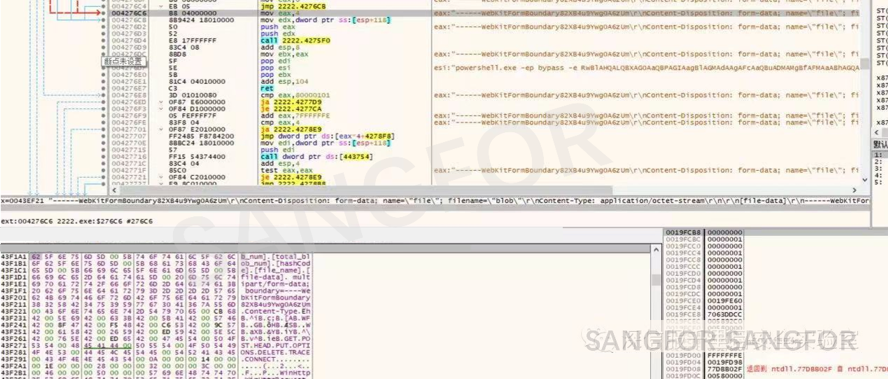Click the comment column vertical scrollbar thumb
The width and height of the screenshot is (888, 387).
865,63
